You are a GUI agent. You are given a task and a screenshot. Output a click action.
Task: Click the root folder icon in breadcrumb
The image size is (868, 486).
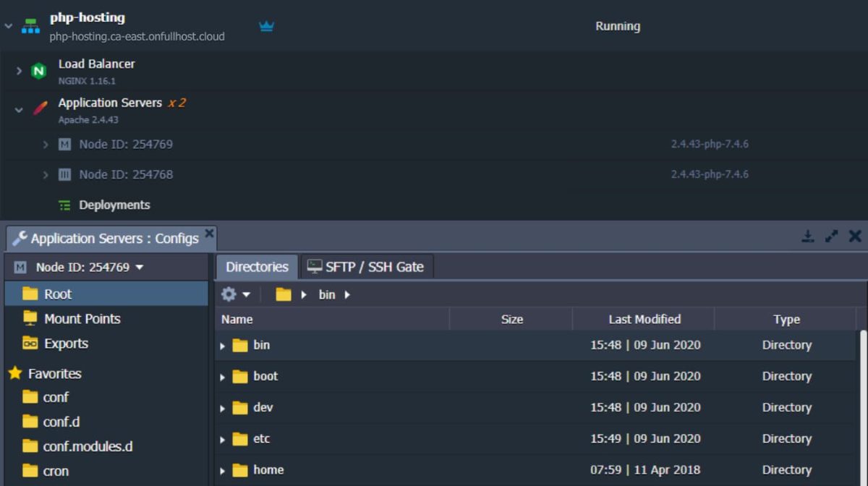click(283, 294)
